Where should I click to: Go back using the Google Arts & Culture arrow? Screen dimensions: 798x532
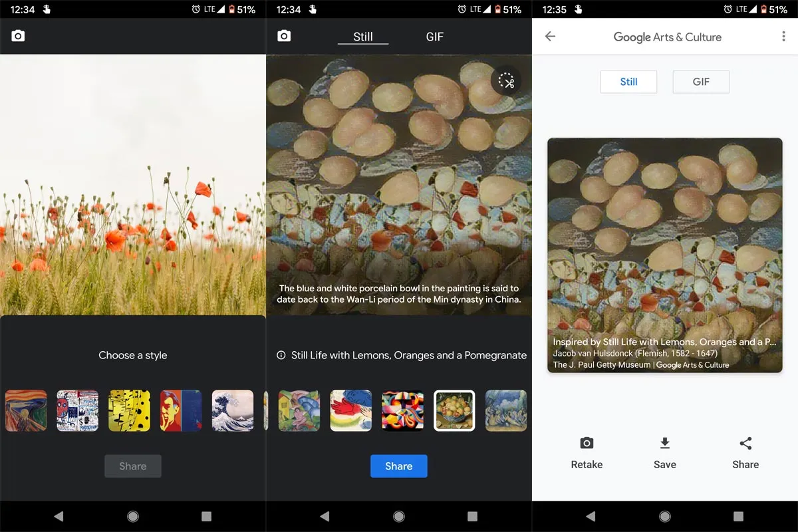pyautogui.click(x=550, y=37)
